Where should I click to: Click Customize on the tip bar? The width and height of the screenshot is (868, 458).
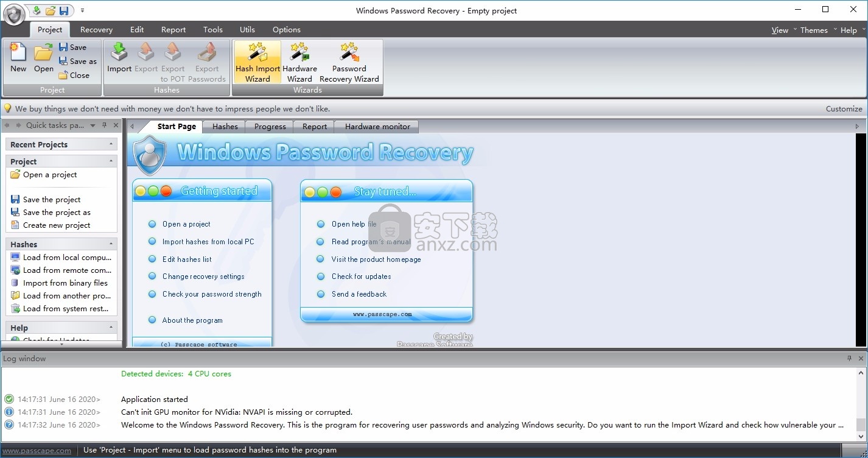tap(844, 108)
